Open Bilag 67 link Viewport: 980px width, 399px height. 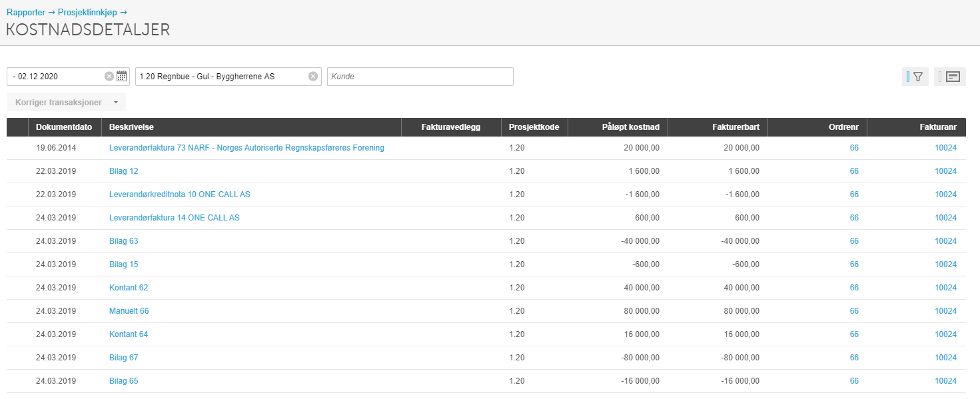(x=124, y=358)
